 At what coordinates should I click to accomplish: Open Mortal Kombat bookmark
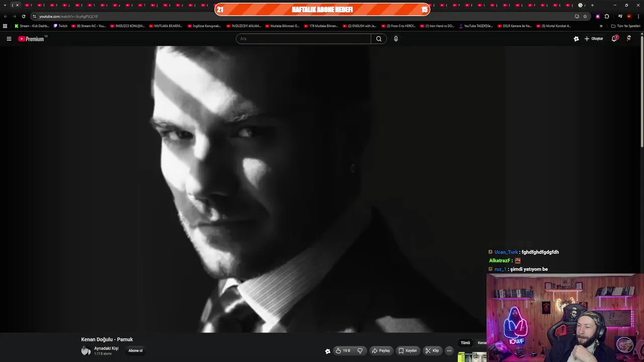coord(553,26)
